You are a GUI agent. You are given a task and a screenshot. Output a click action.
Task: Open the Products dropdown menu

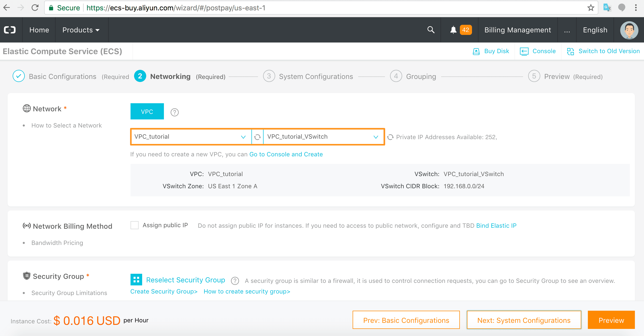point(81,30)
